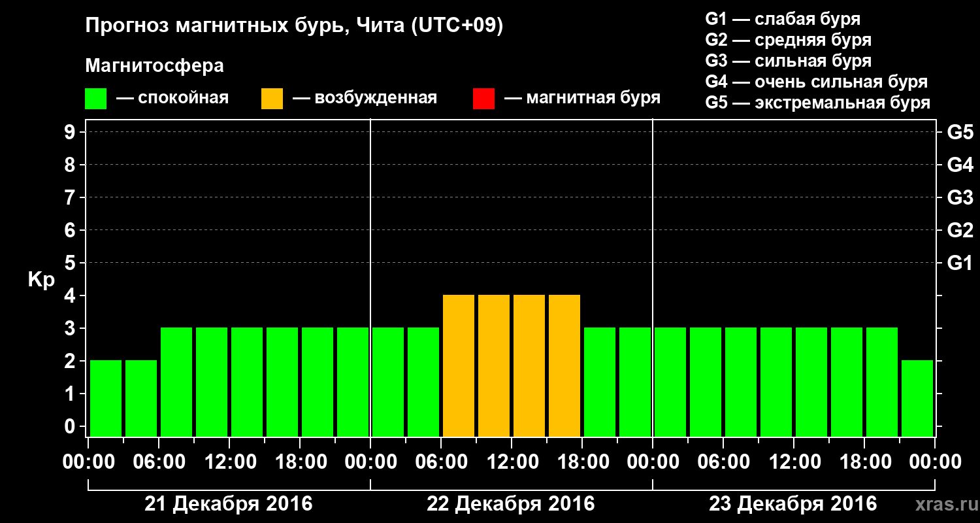980x523 pixels.
Task: Click the — магнитная буря legend label
Action: 582,99
